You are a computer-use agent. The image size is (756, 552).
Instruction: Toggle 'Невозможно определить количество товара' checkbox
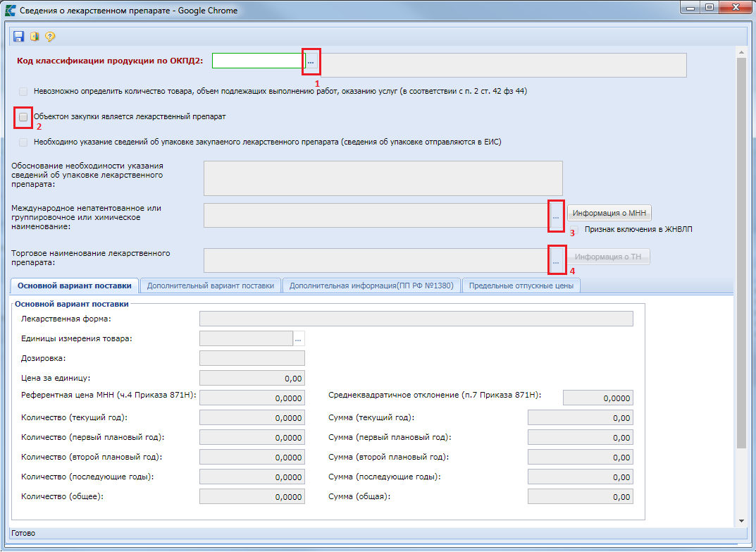tap(24, 92)
